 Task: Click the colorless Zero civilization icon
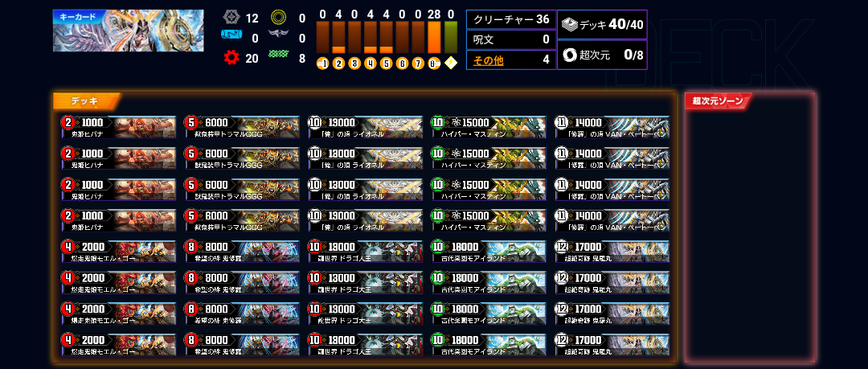[x=231, y=18]
